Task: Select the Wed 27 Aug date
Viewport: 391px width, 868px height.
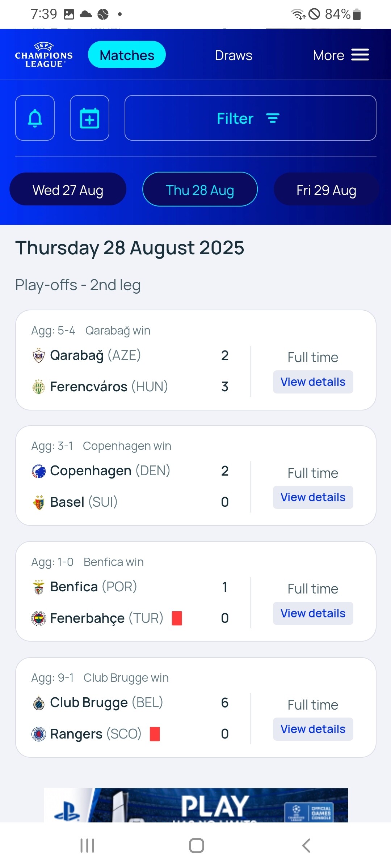Action: point(68,190)
